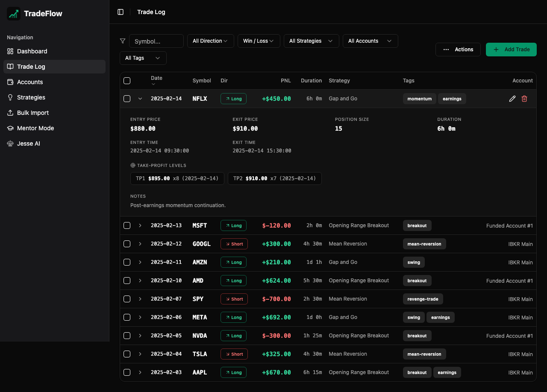Image resolution: width=547 pixels, height=392 pixels.
Task: Delete the NFLX trade via the trash icon
Action: tap(524, 98)
